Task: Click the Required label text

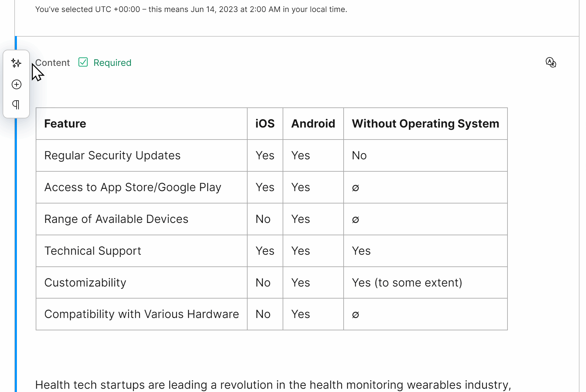Action: pos(112,62)
